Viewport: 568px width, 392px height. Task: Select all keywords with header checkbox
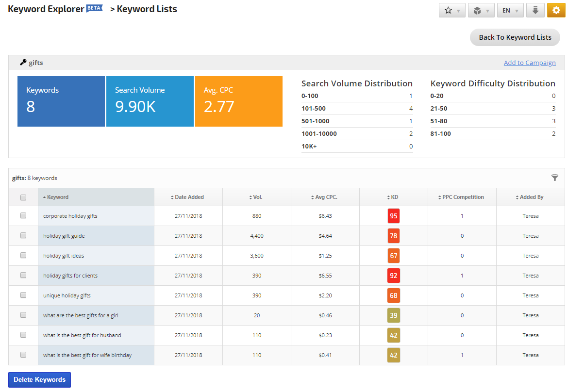point(23,197)
